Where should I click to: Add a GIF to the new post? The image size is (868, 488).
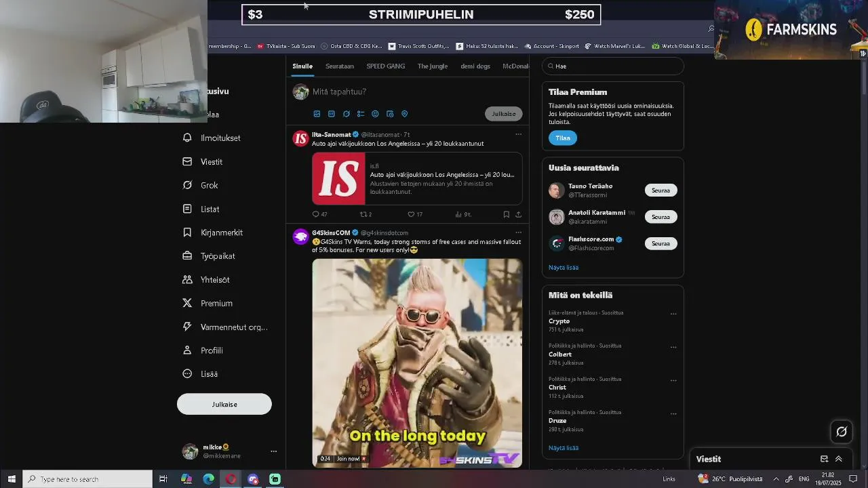point(332,114)
